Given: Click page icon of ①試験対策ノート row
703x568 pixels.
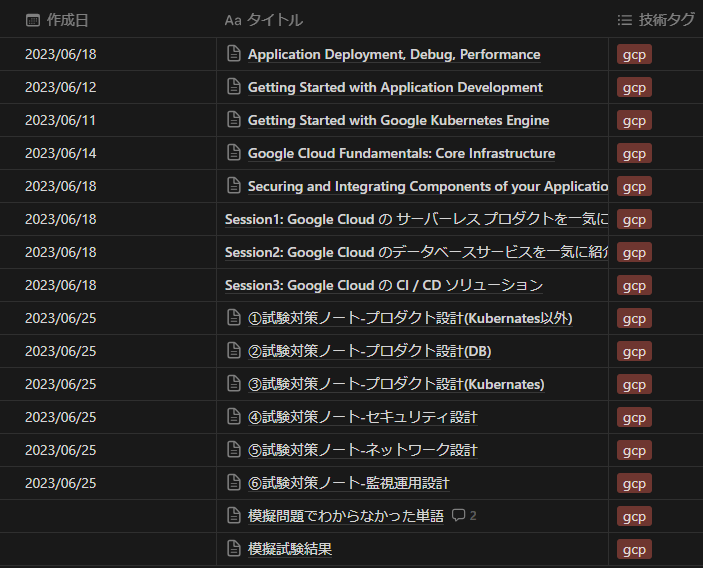Looking at the screenshot, I should coord(234,318).
